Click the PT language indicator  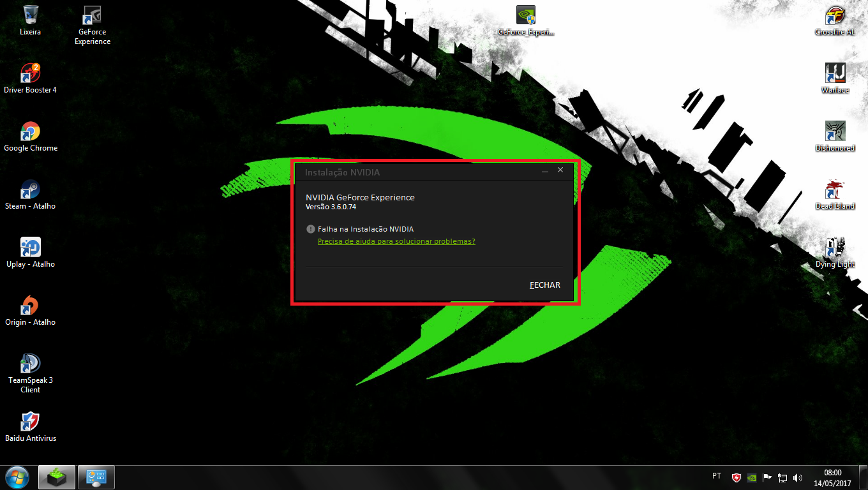pyautogui.click(x=717, y=476)
